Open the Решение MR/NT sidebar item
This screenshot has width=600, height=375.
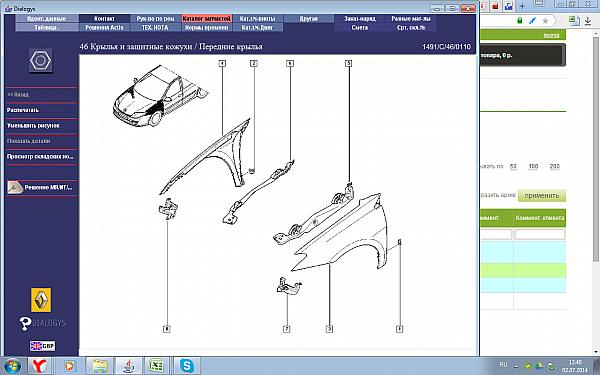pyautogui.click(x=48, y=188)
